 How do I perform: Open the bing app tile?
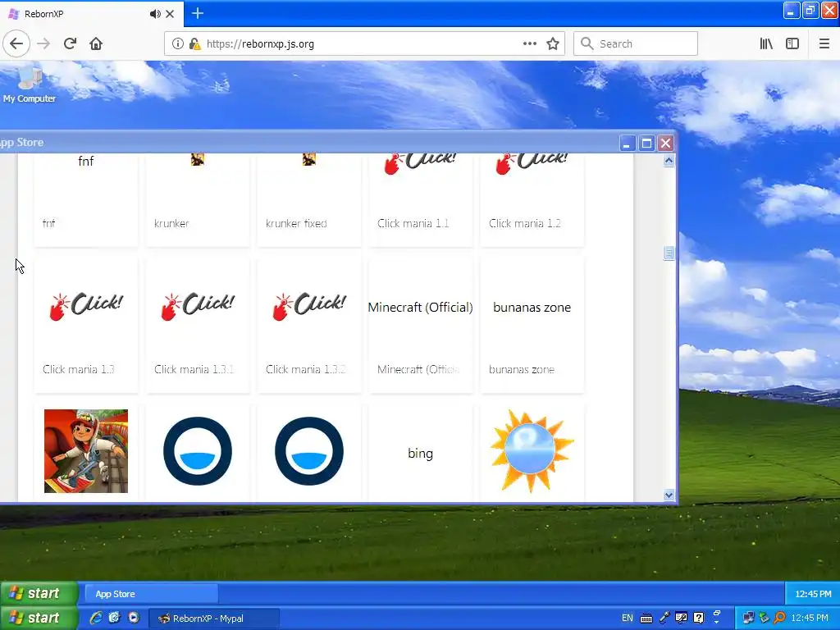click(421, 453)
